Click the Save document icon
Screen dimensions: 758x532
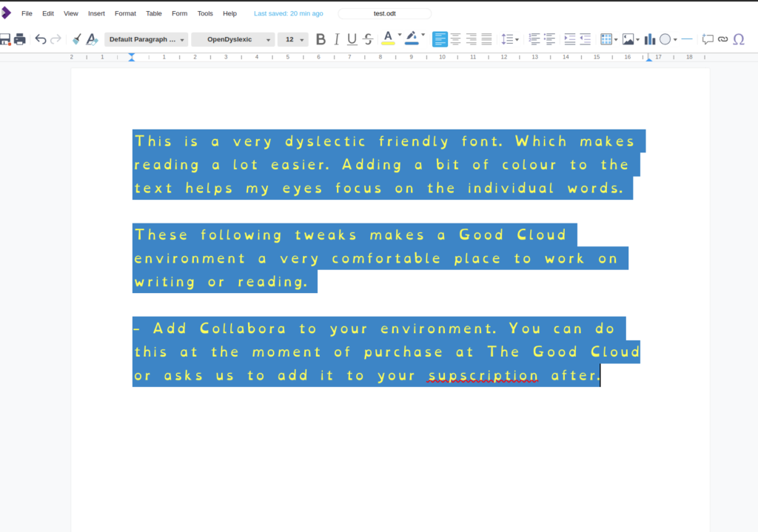pos(5,39)
